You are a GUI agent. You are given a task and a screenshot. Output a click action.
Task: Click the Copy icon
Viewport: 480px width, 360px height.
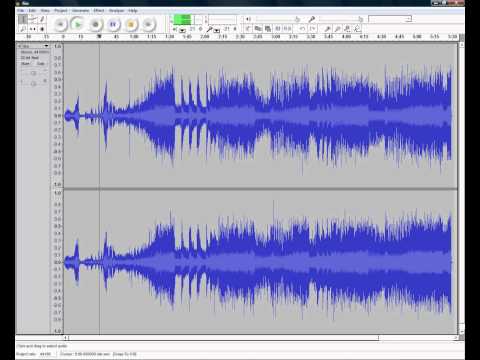click(x=258, y=29)
